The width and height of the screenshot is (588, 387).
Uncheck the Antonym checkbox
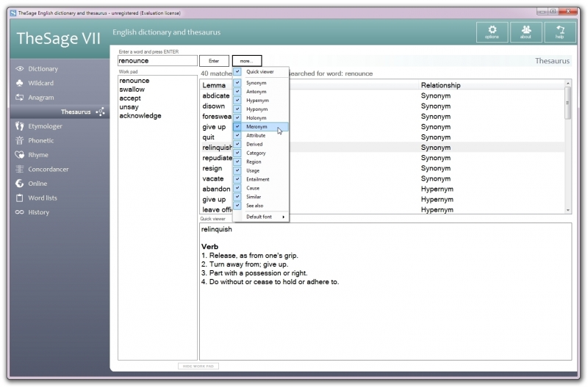(x=237, y=91)
